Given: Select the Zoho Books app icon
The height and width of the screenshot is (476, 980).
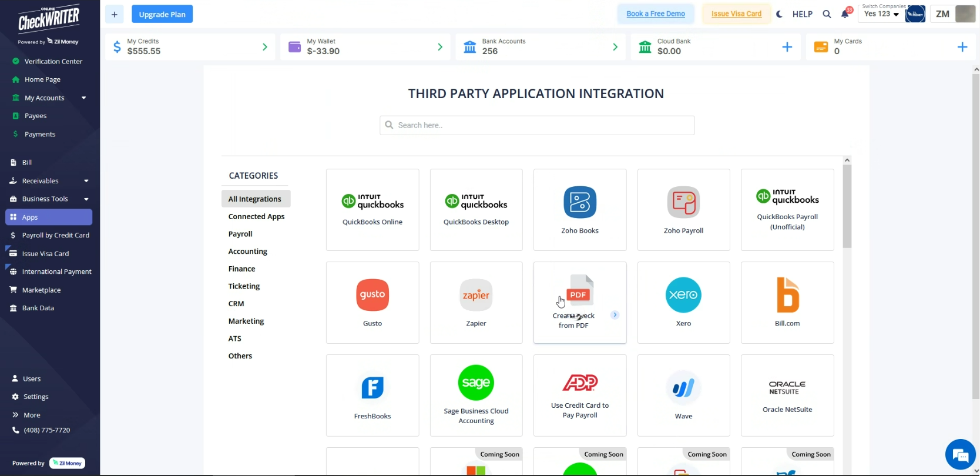Looking at the screenshot, I should click(x=580, y=202).
